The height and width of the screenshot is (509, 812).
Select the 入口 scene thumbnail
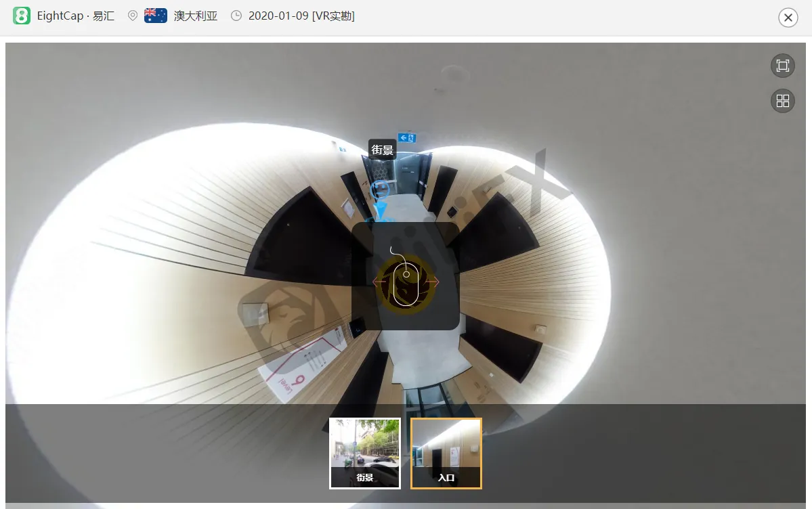click(x=446, y=453)
